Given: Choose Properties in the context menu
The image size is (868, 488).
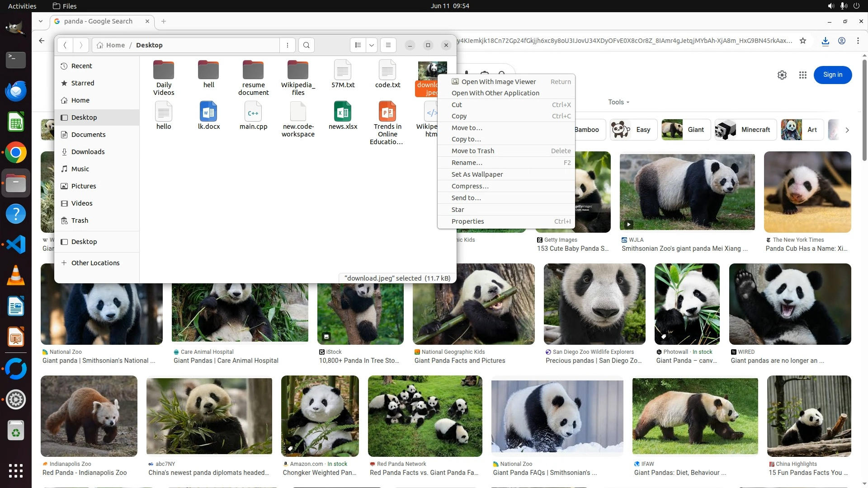Looking at the screenshot, I should coord(467,221).
